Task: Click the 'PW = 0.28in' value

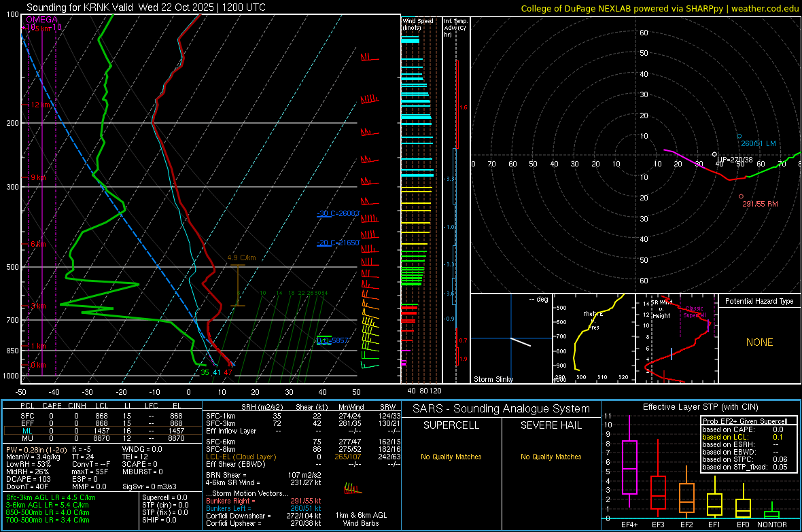Action: pos(35,449)
